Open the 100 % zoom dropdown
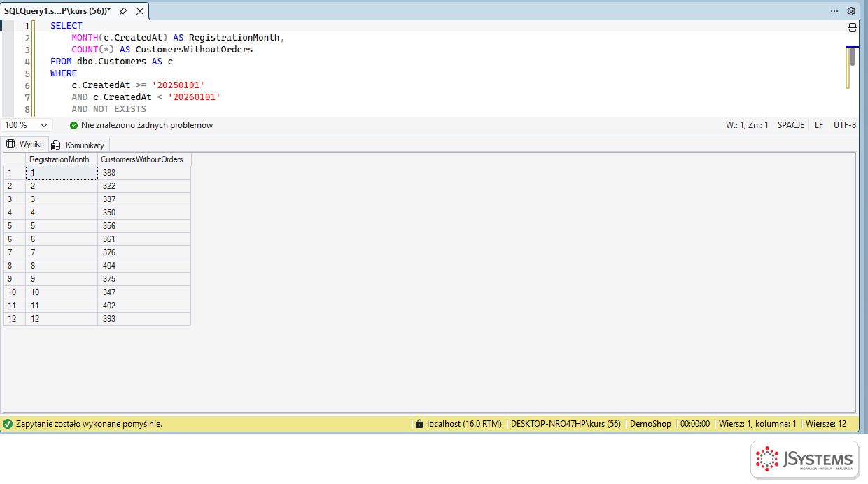 pyautogui.click(x=27, y=125)
